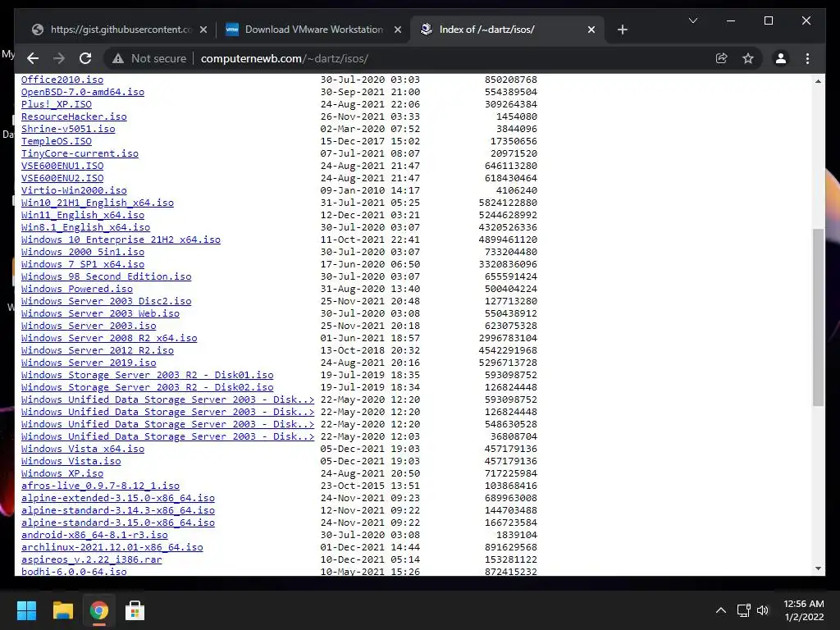The image size is (840, 630).
Task: Open the Plus!_XP.ISO link
Action: point(57,104)
